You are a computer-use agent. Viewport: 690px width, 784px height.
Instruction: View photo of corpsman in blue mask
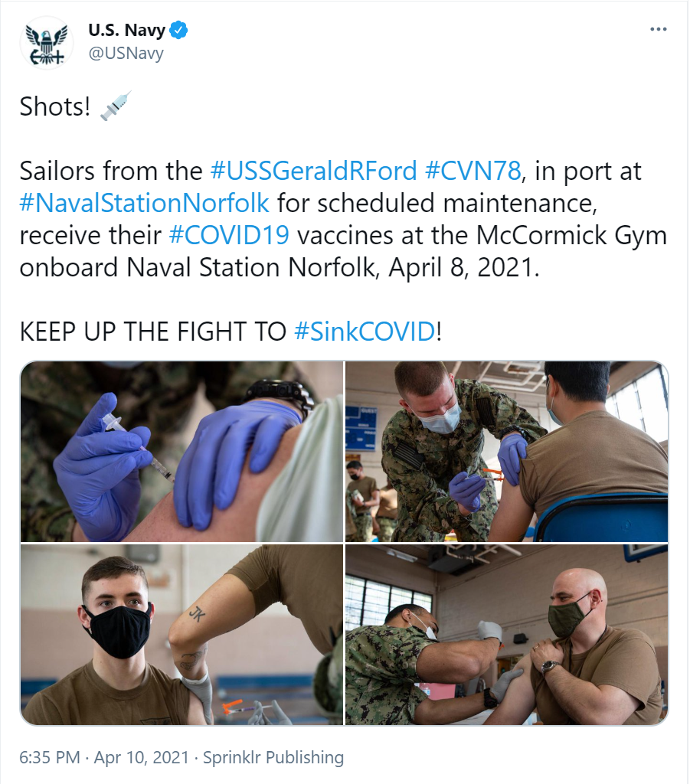[506, 452]
